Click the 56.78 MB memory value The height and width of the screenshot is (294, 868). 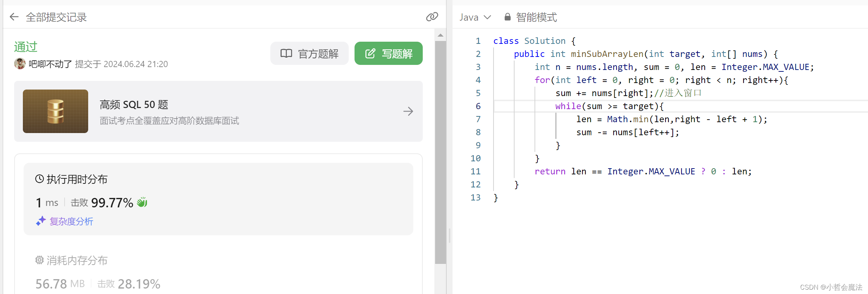pos(60,284)
